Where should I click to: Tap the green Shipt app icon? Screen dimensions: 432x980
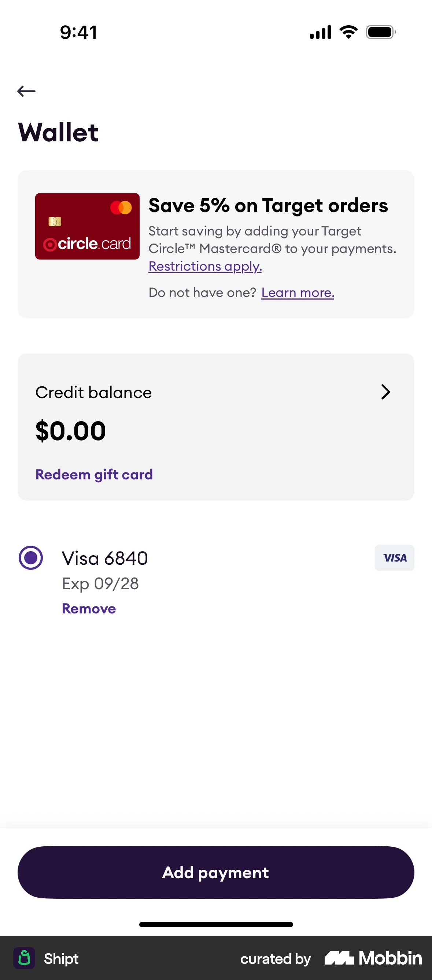(x=24, y=958)
